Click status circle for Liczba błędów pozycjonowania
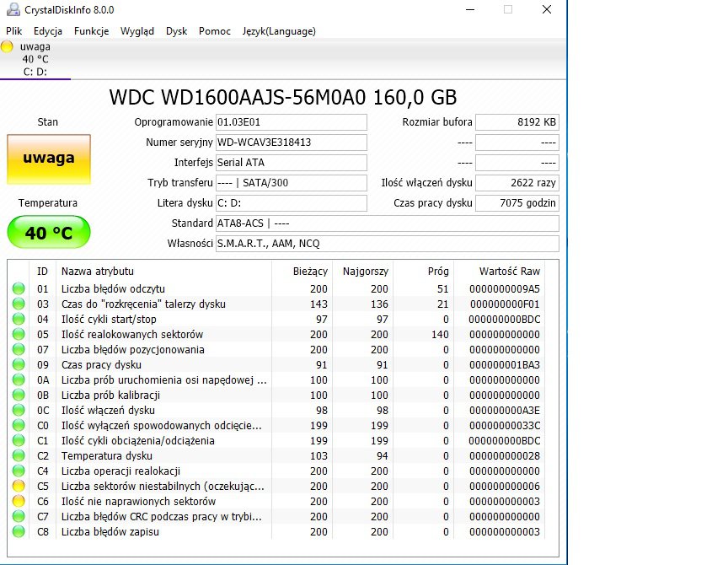Viewport: 728px width, 565px height. pyautogui.click(x=19, y=349)
